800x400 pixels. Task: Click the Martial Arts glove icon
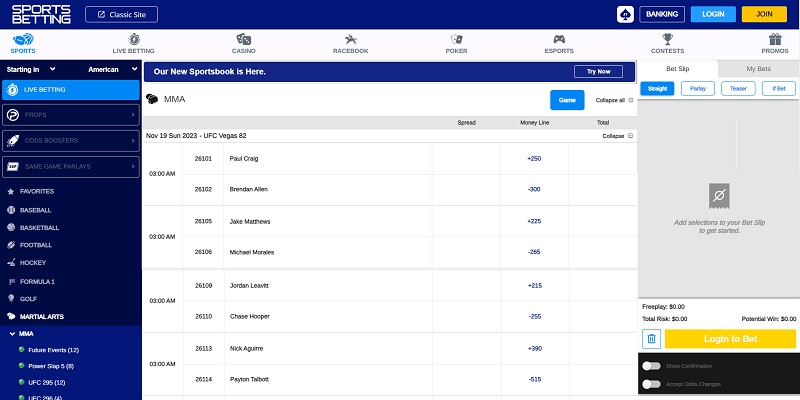coord(11,316)
